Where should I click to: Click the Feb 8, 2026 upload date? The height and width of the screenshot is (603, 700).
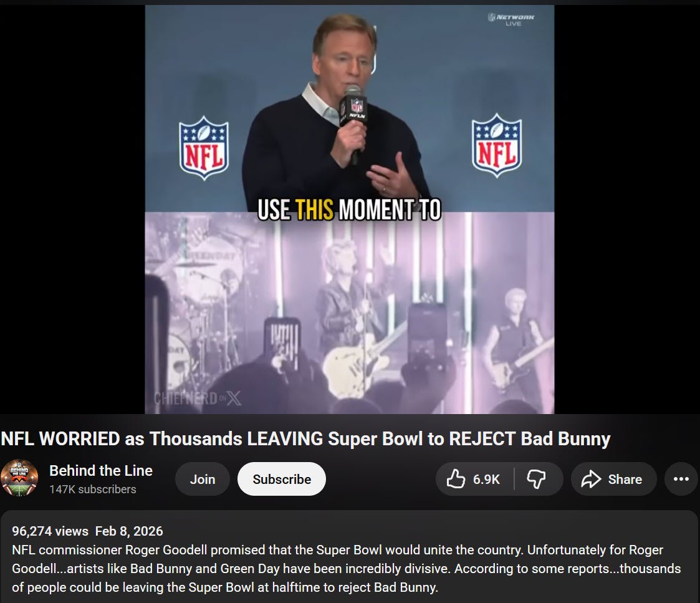click(129, 531)
